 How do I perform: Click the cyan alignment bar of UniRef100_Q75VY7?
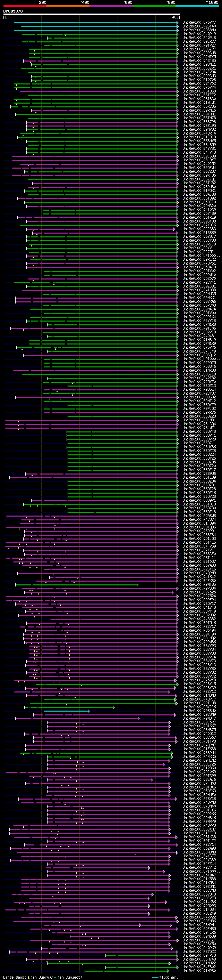click(96, 23)
